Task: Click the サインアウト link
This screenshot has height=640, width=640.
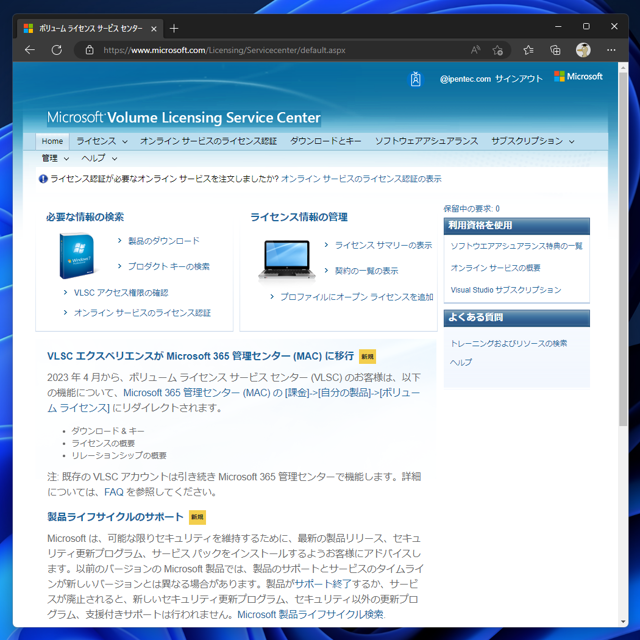Action: (519, 79)
